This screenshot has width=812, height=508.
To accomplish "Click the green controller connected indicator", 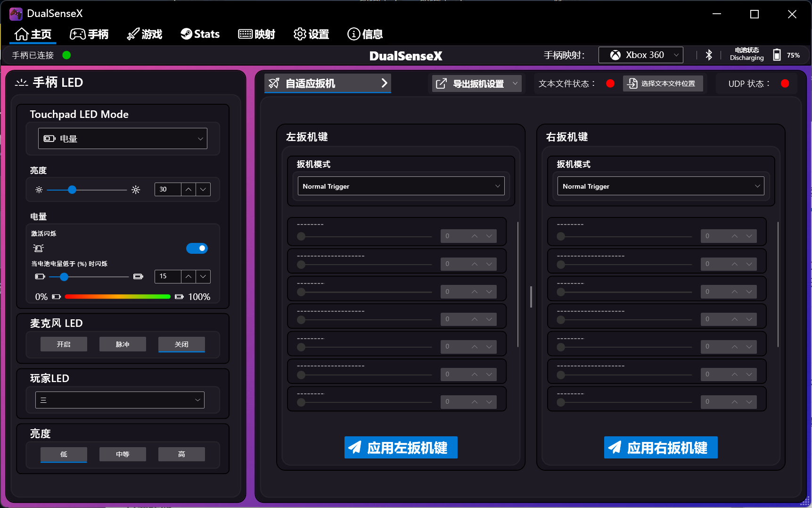I will point(66,55).
